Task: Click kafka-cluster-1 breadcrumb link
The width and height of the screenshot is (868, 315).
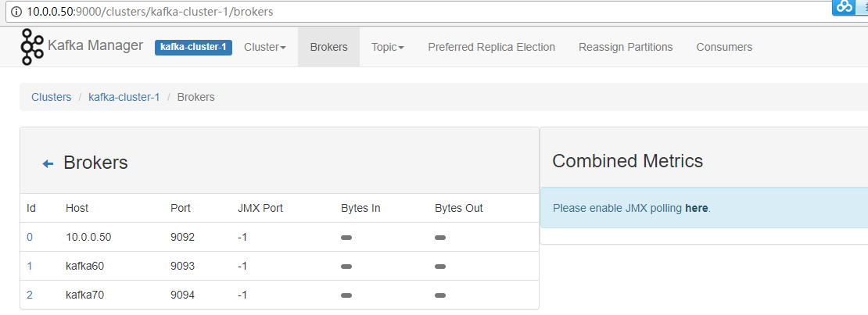Action: click(x=124, y=97)
